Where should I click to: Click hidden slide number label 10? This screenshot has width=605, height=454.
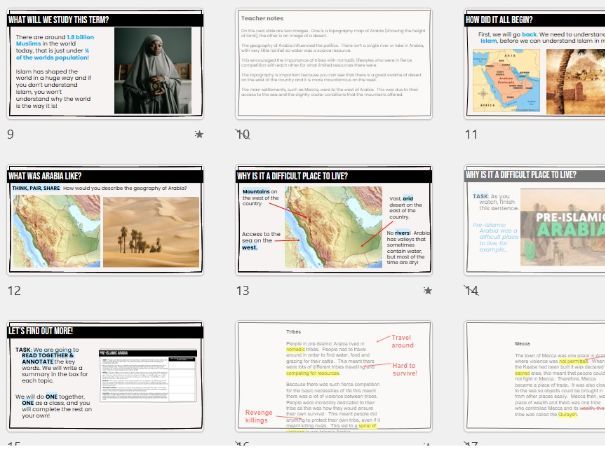(x=243, y=134)
